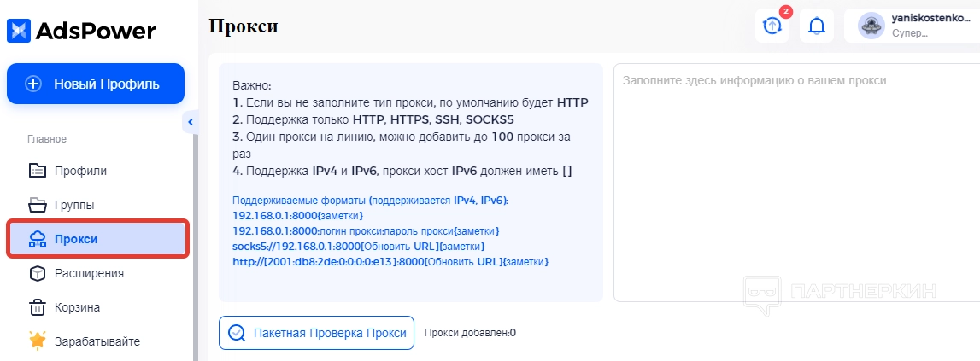This screenshot has height=361, width=980.
Task: Click the Корзина trash icon
Action: [x=38, y=307]
